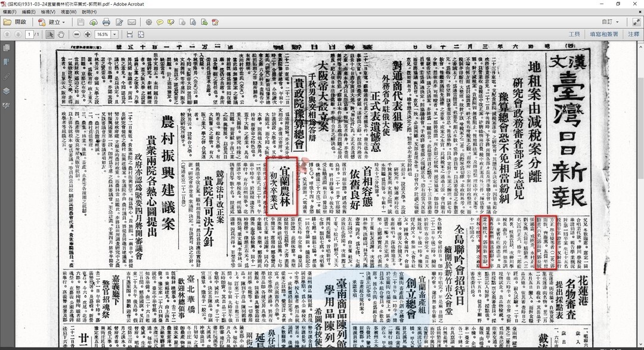The image size is (644, 350).
Task: Open the 自訂 customize dropdown
Action: (x=611, y=22)
